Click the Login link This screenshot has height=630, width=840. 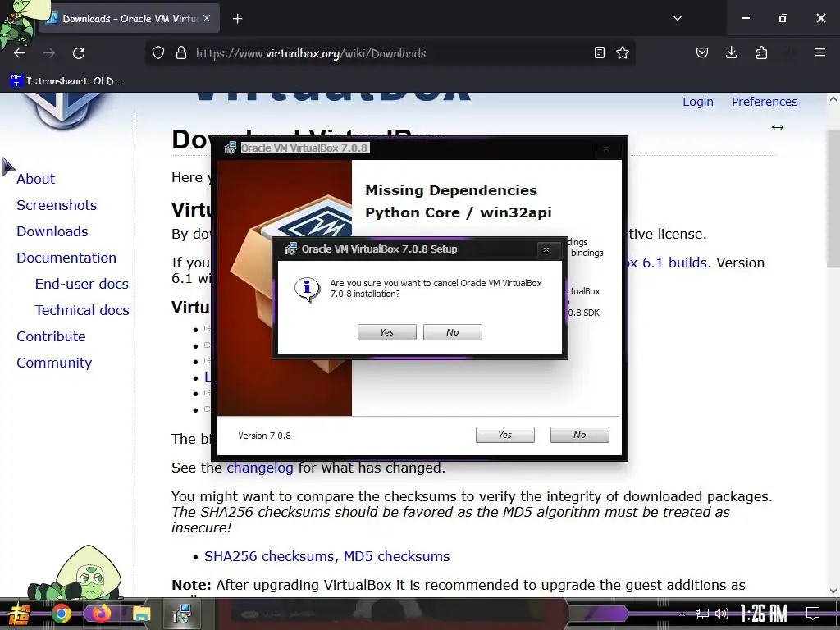(697, 102)
